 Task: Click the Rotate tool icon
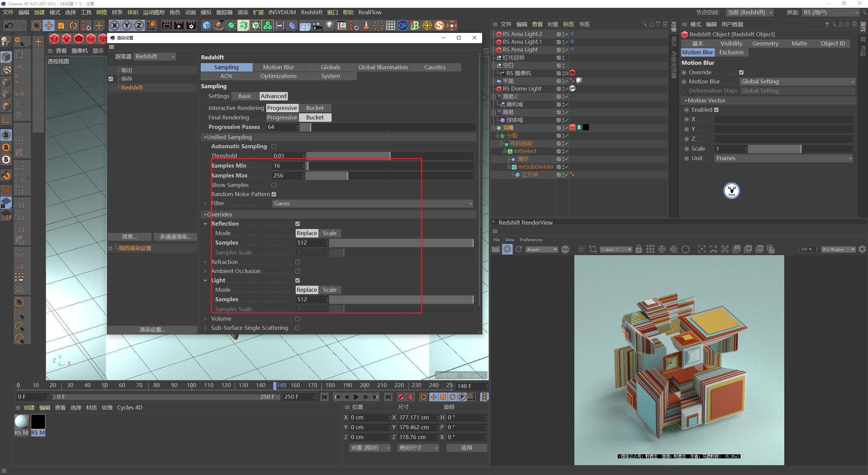[73, 25]
